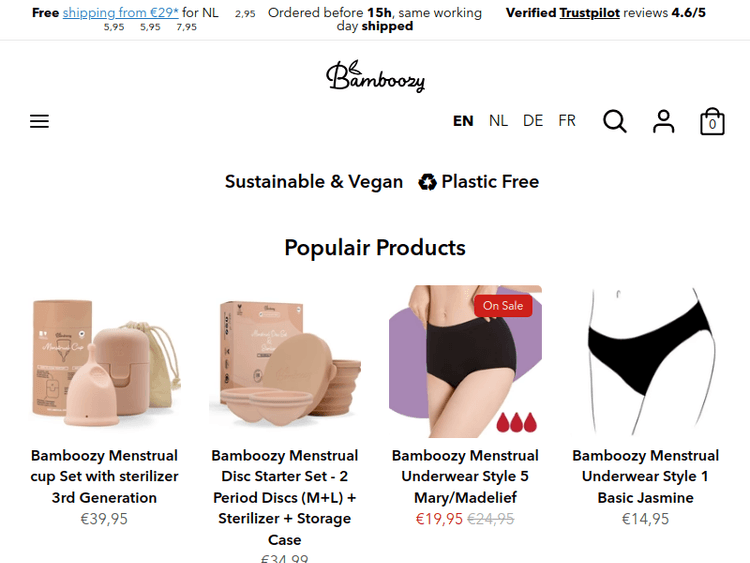
Task: Click the three red drops absorbency icon
Action: 517,422
